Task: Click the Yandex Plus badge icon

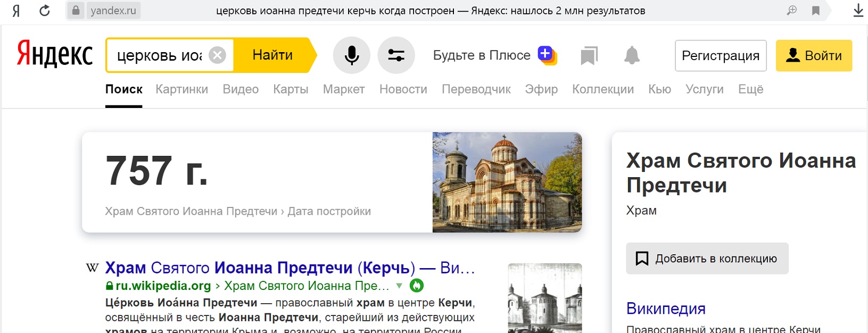Action: click(x=547, y=55)
